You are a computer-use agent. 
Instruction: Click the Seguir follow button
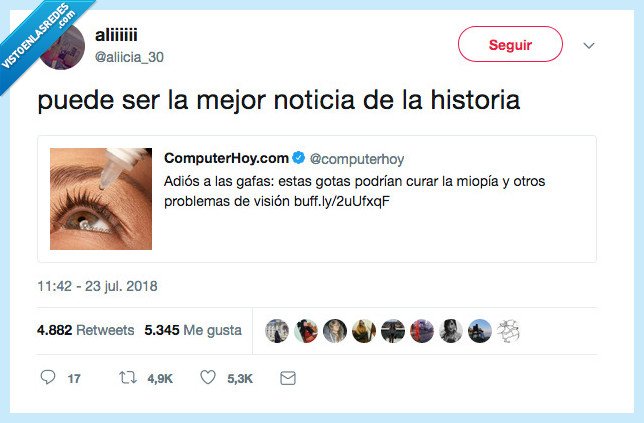[x=510, y=44]
